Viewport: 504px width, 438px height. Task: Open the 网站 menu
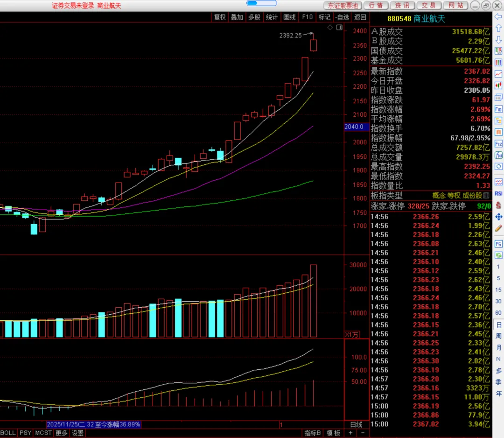(455, 6)
